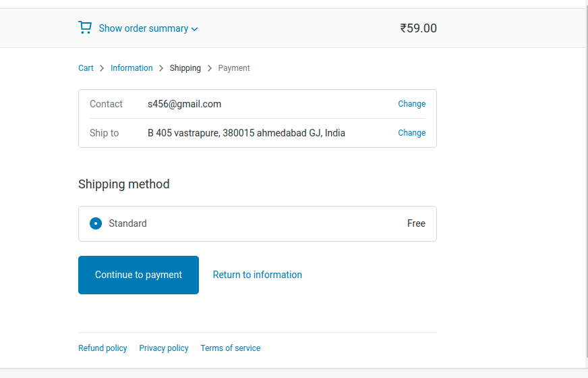Return to information page

tap(258, 275)
